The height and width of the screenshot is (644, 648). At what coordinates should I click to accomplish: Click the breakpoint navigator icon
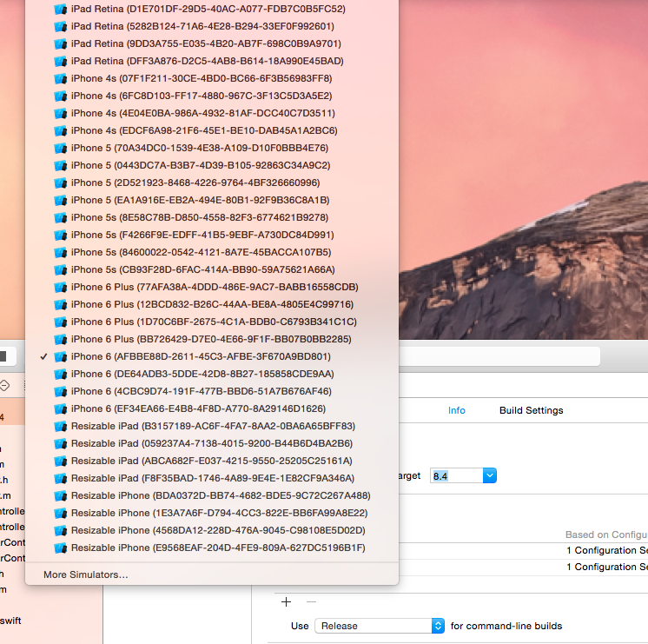(x=4, y=386)
